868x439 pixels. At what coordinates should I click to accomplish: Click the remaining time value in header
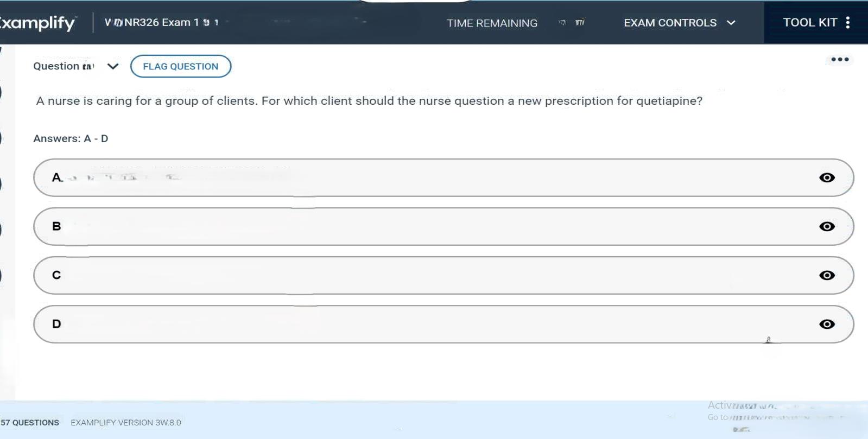point(572,23)
